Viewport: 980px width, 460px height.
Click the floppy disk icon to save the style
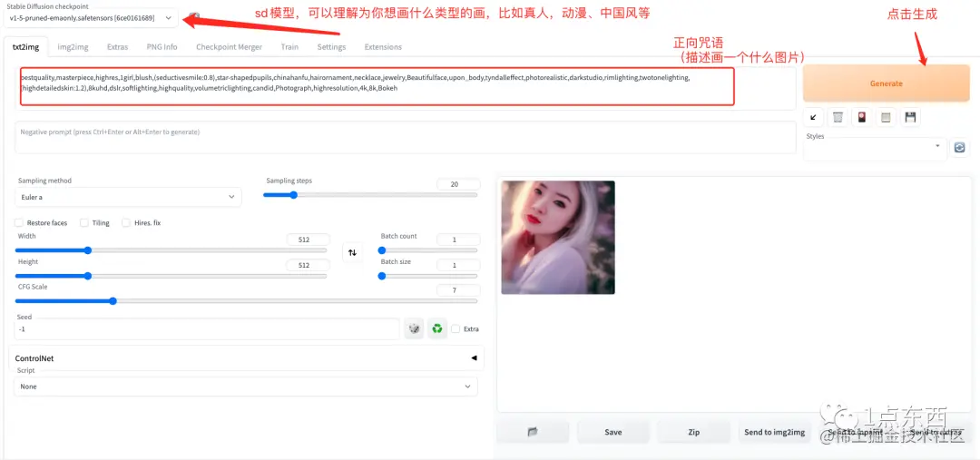(x=910, y=117)
